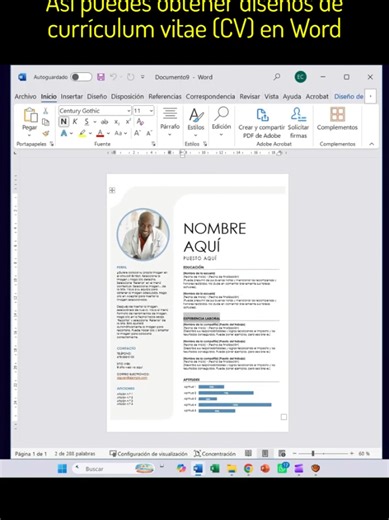389x520 pixels.
Task: Click the Cut scissors icon
Action: (46, 111)
